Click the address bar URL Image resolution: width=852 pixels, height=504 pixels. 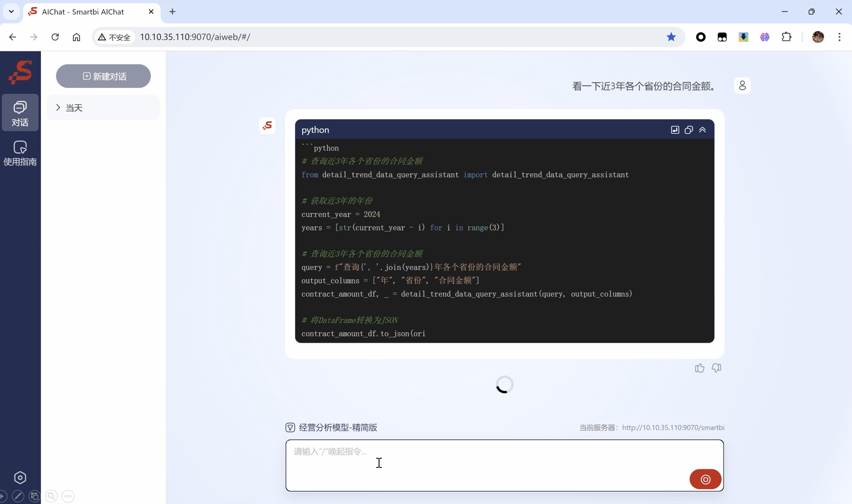point(195,37)
